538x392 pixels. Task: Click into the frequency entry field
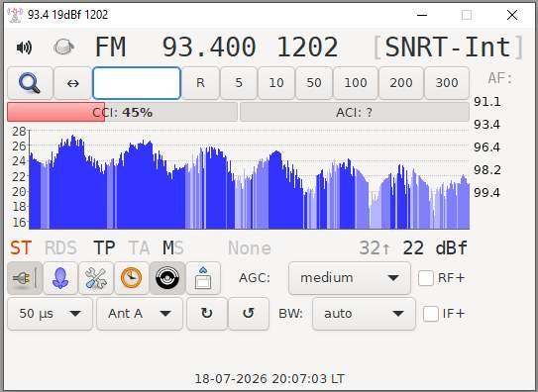(x=137, y=83)
